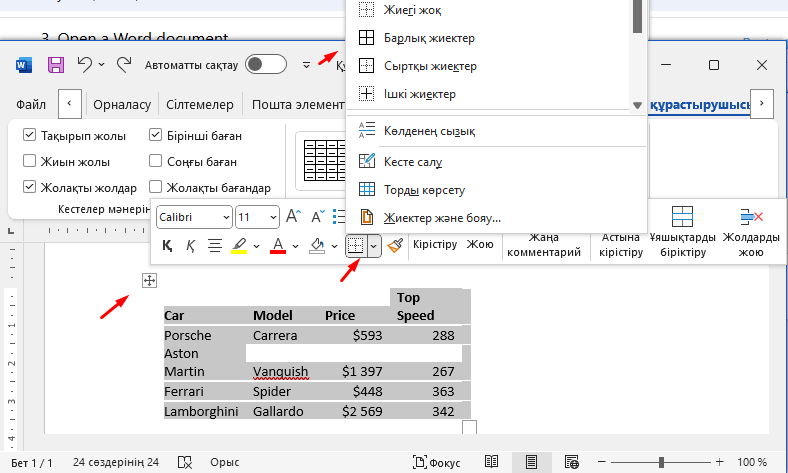
Task: Open the Файл tab
Action: (31, 105)
